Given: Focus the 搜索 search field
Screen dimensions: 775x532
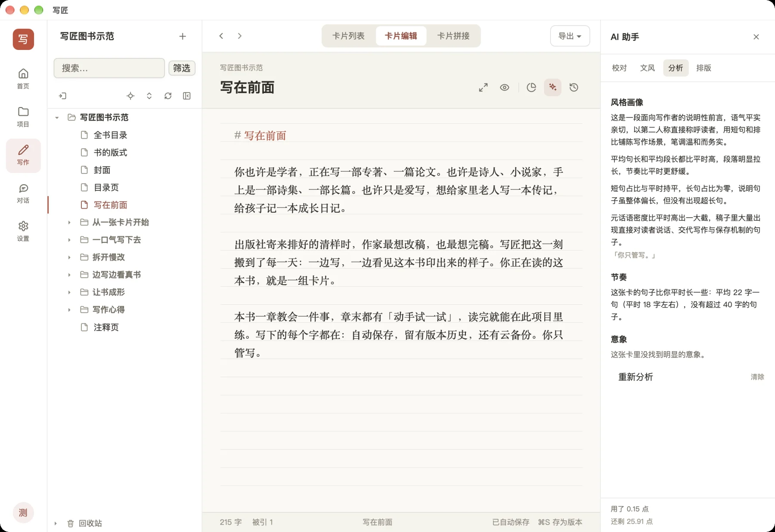Looking at the screenshot, I should click(x=109, y=68).
